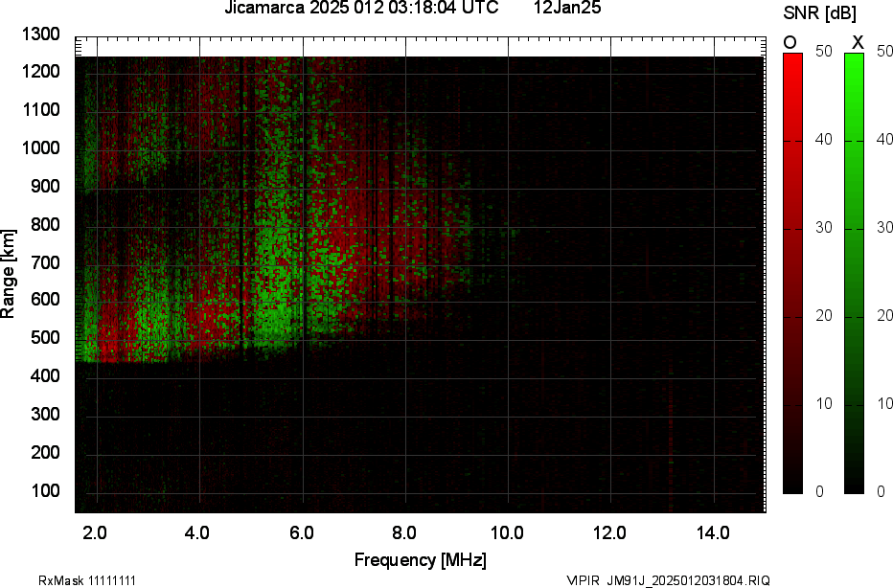
Task: Click the Jicamarca timestamp title text
Action: (361, 9)
